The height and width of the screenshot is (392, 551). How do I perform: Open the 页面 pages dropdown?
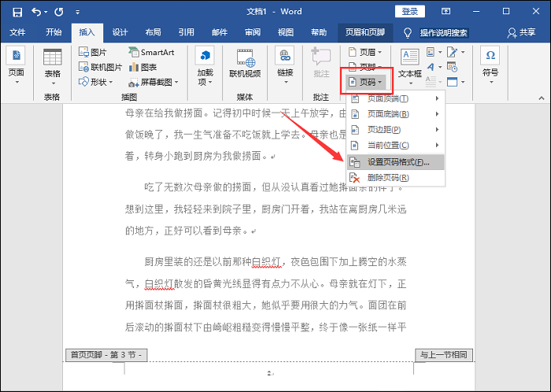pos(17,66)
